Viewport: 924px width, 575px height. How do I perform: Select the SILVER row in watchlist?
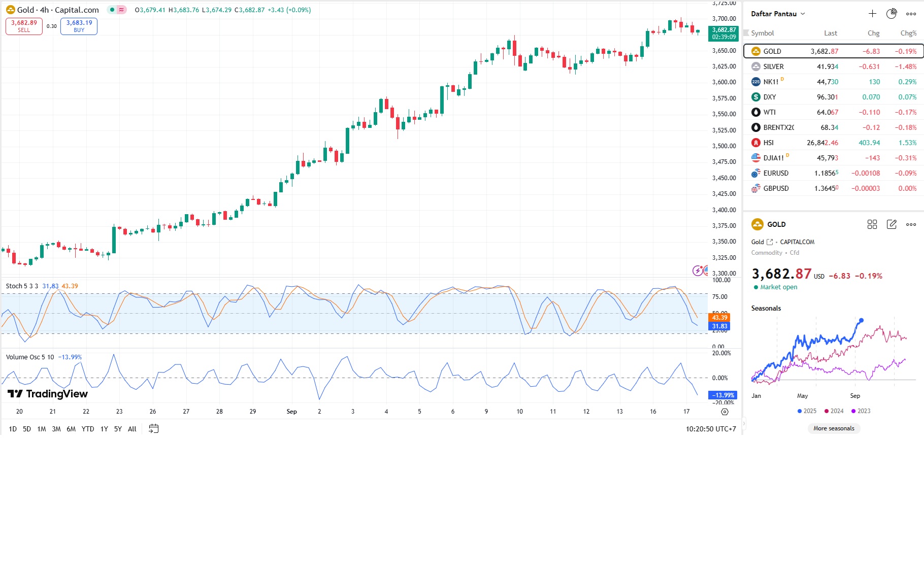pyautogui.click(x=833, y=66)
